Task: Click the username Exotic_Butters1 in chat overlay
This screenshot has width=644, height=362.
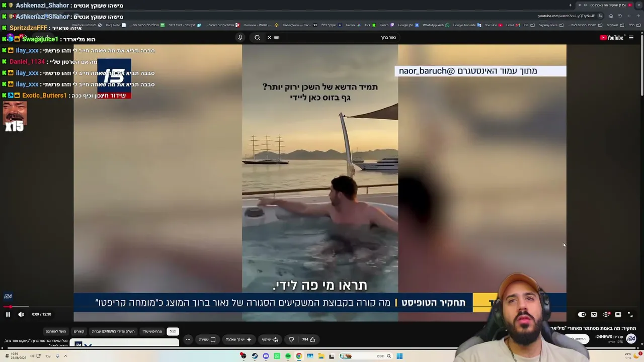Action: pos(44,95)
